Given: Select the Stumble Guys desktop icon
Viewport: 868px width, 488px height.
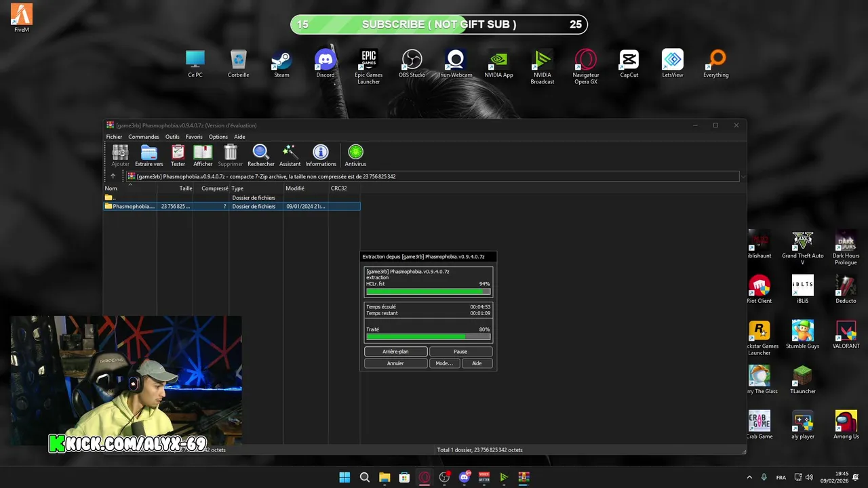Looking at the screenshot, I should [x=803, y=335].
